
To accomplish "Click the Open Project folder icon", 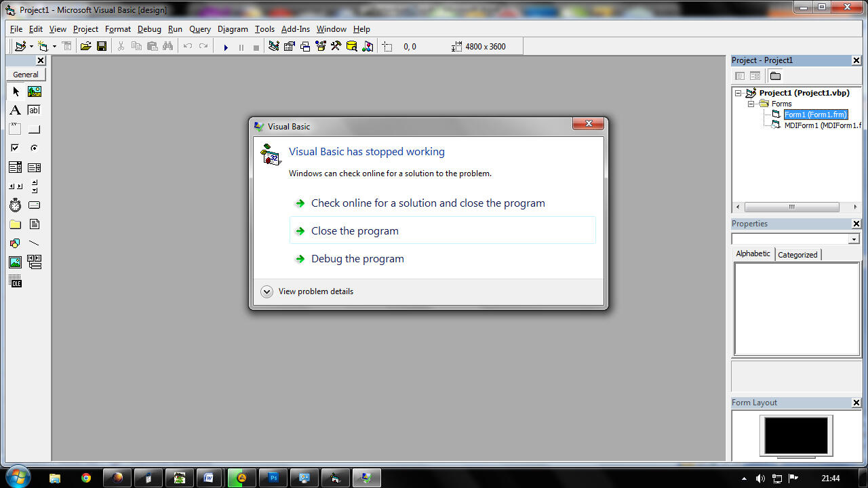I will point(85,46).
